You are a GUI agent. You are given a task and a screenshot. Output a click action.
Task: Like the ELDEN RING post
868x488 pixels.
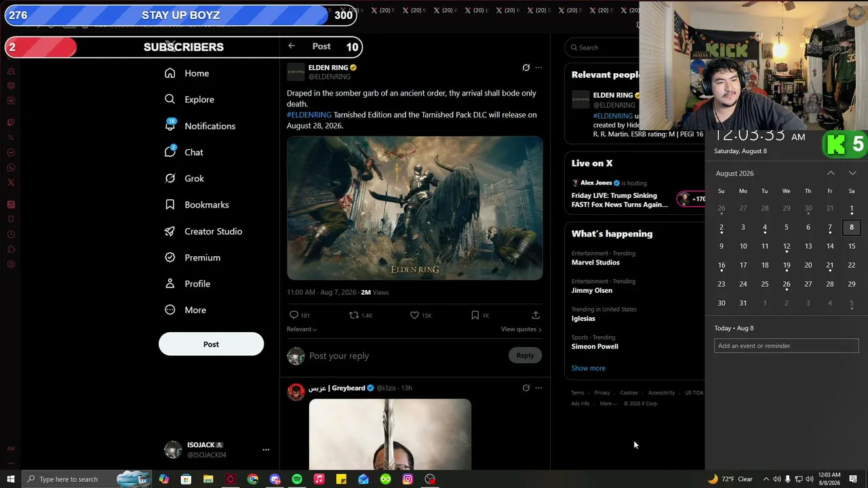[414, 315]
